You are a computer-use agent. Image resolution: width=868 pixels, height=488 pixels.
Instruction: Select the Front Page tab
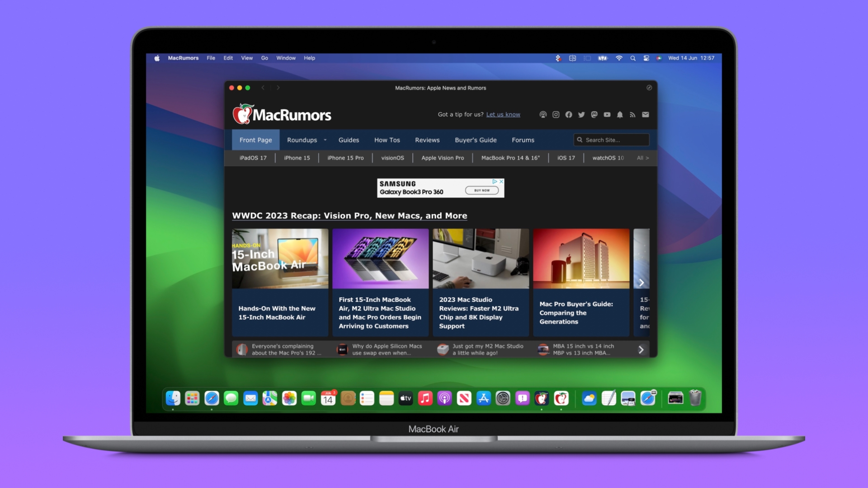pos(255,140)
